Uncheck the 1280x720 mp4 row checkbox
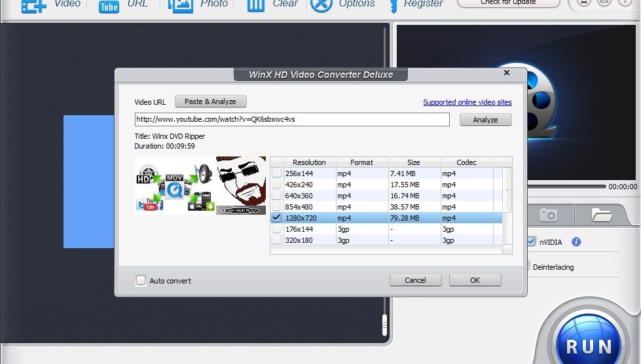Viewport: 641px width, 364px height. click(x=277, y=217)
